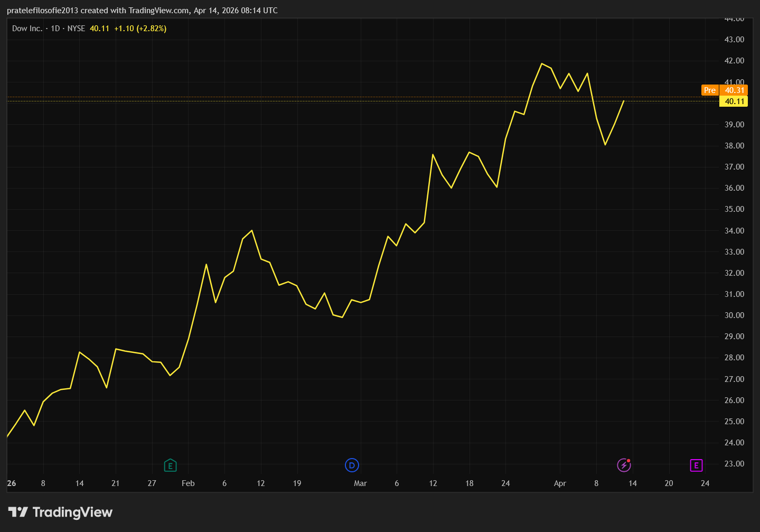The width and height of the screenshot is (760, 532).
Task: Click the TradingView logo
Action: click(x=60, y=512)
